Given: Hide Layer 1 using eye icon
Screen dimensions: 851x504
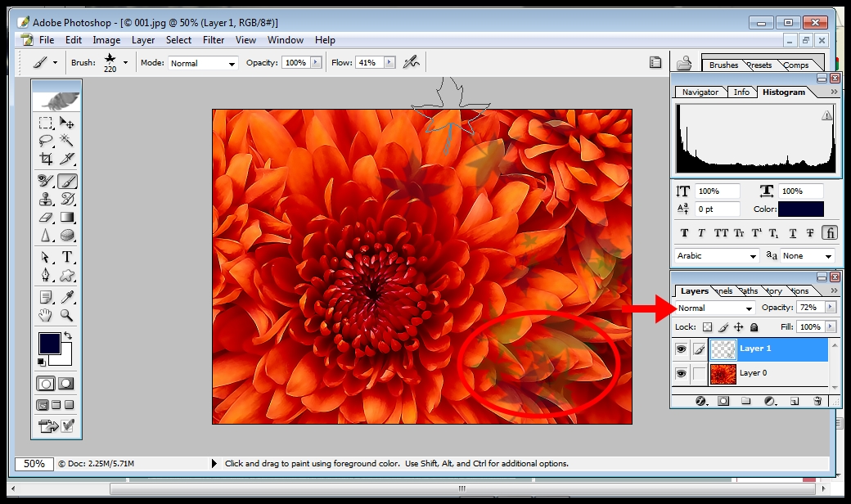Looking at the screenshot, I should (x=681, y=349).
